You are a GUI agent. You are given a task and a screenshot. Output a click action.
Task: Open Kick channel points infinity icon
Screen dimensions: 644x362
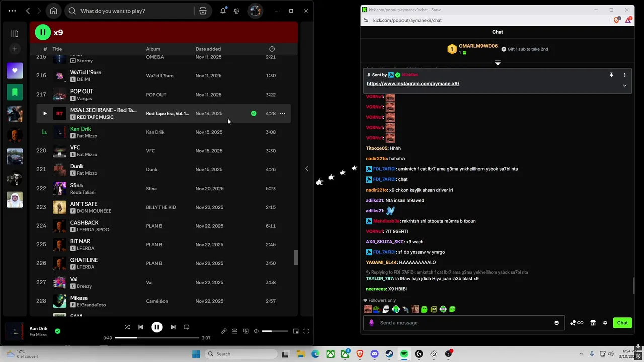point(577,323)
